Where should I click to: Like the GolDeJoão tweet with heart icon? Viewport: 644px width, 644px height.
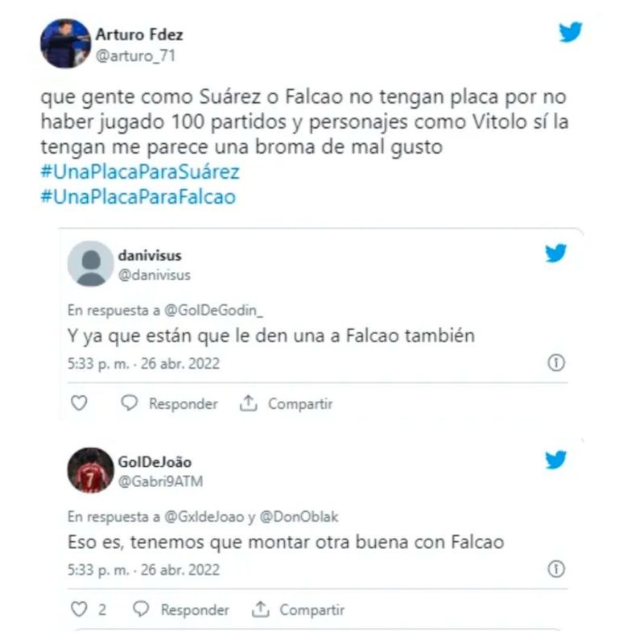79,609
